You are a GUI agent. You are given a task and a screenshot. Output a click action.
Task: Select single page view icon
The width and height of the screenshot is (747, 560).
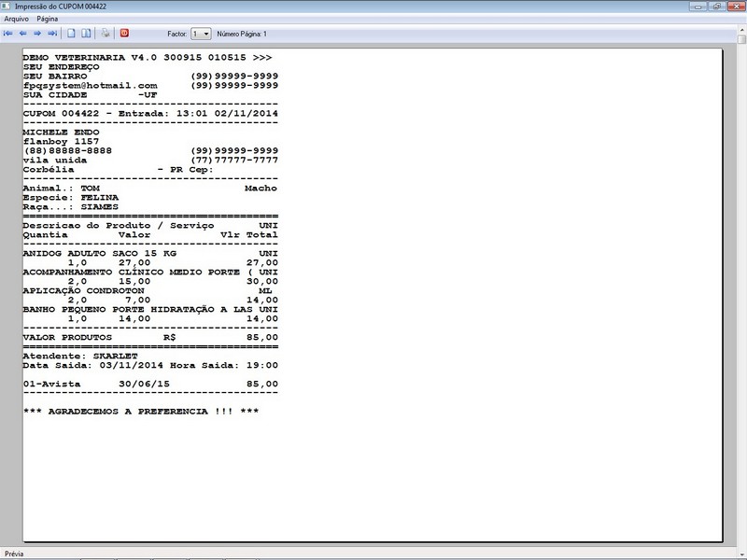tap(71, 34)
